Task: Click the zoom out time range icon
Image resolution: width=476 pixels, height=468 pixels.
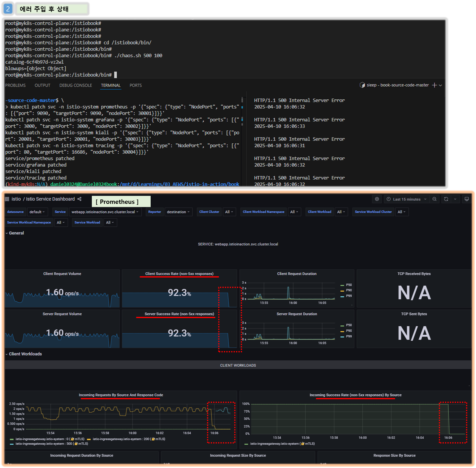Action: pyautogui.click(x=434, y=199)
